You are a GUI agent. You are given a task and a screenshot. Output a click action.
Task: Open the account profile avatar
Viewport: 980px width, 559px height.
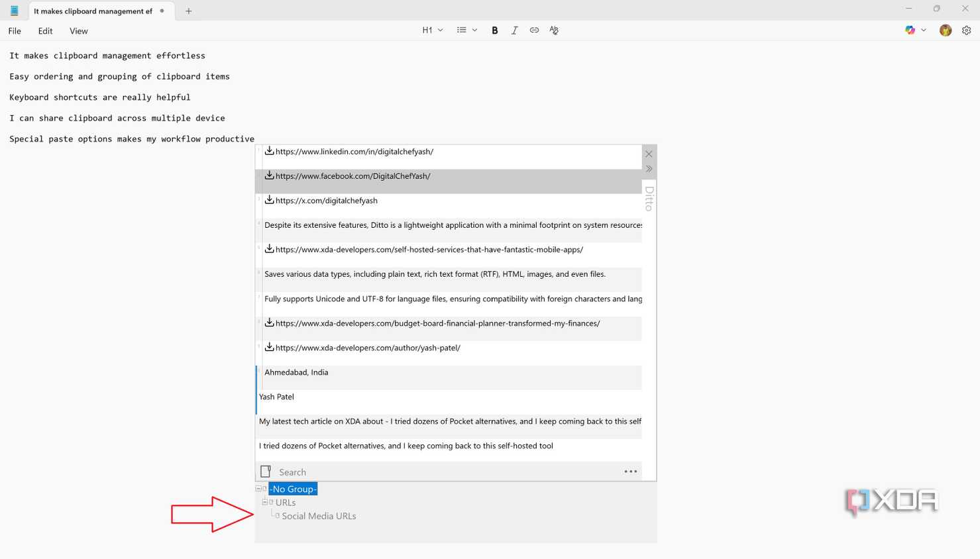(x=946, y=30)
